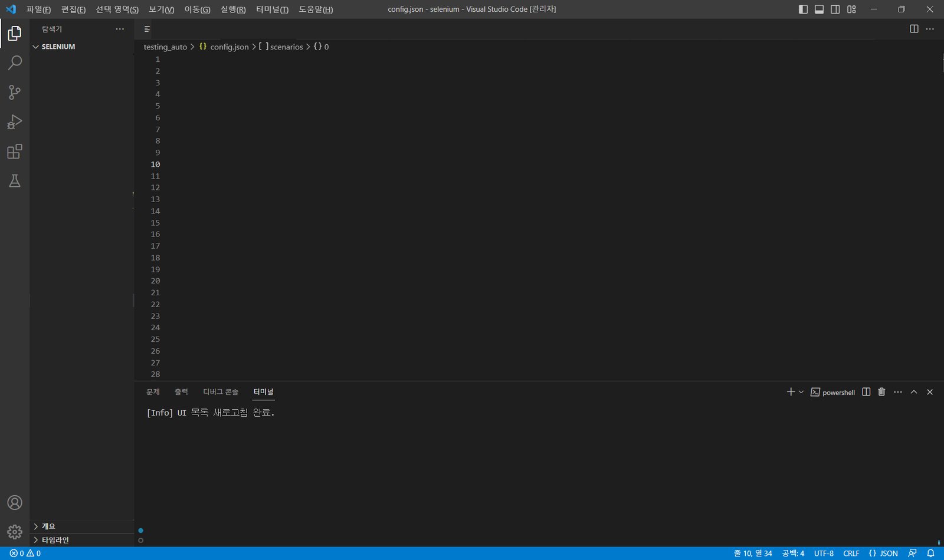The height and width of the screenshot is (560, 944).
Task: Click the terminal info message text
Action: tap(211, 413)
